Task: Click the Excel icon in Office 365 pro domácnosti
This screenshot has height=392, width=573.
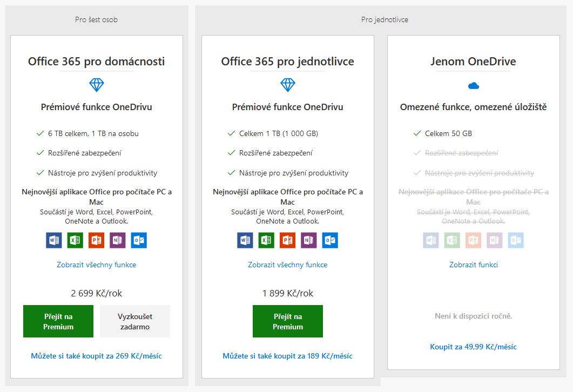Action: pyautogui.click(x=75, y=240)
